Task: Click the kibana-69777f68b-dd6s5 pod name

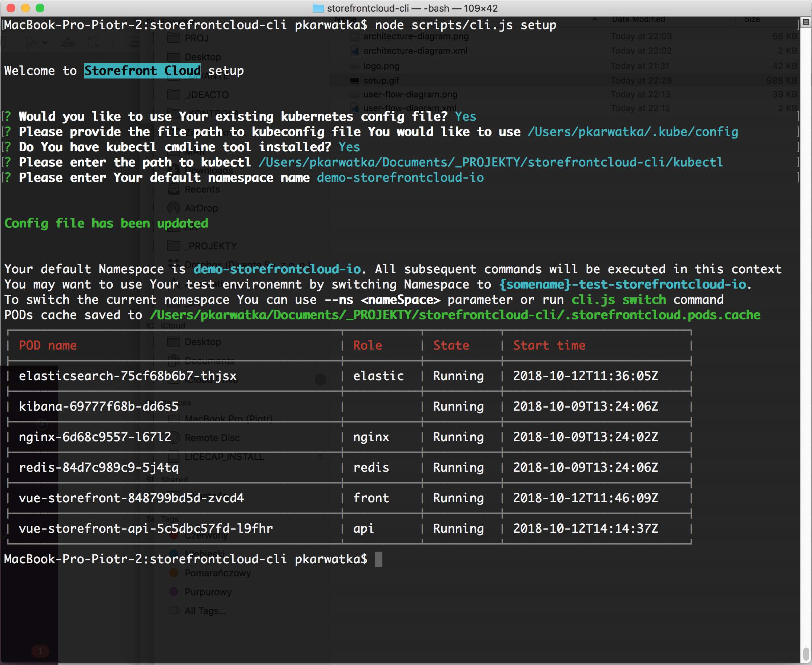Action: pyautogui.click(x=99, y=406)
